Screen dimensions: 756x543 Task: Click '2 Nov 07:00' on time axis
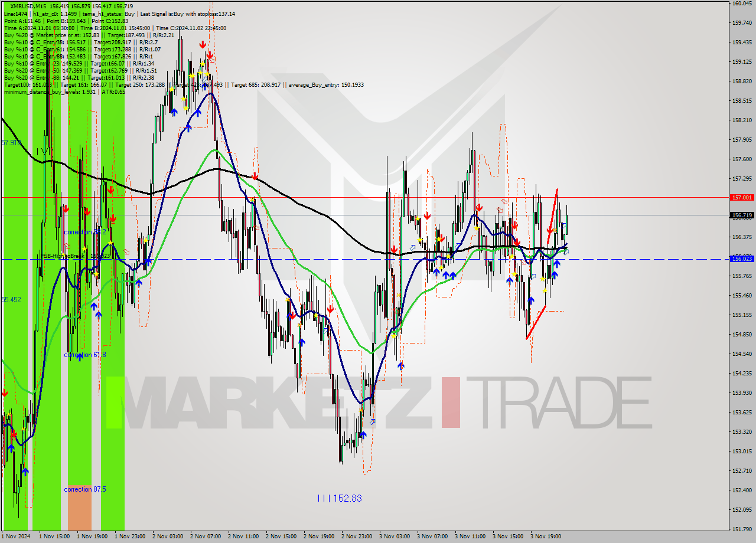[206, 537]
